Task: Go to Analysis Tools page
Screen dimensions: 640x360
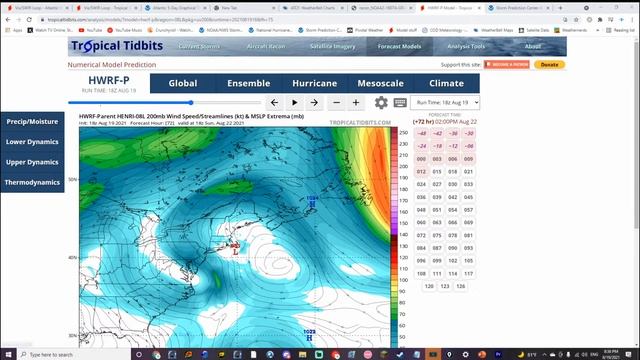Action: click(466, 47)
